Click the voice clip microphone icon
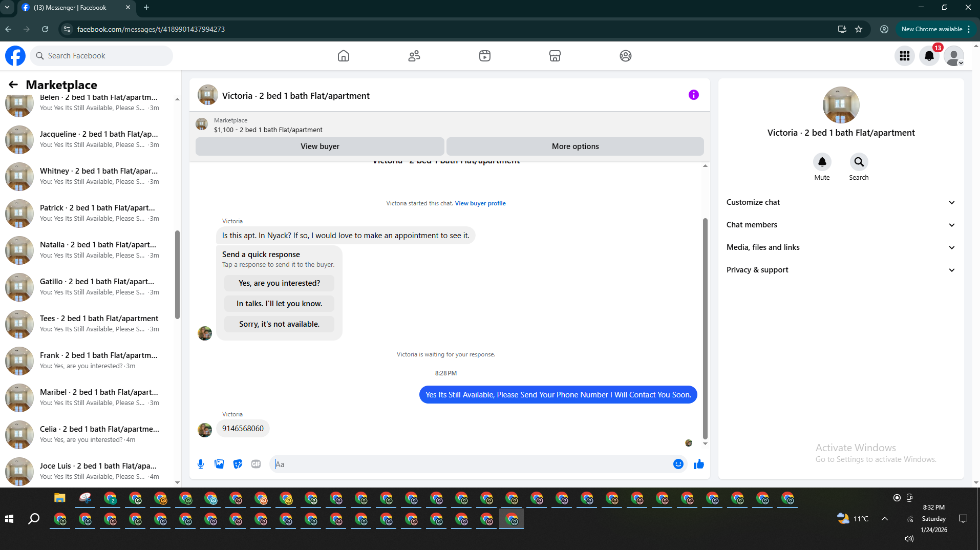Image resolution: width=980 pixels, height=550 pixels. tap(201, 464)
